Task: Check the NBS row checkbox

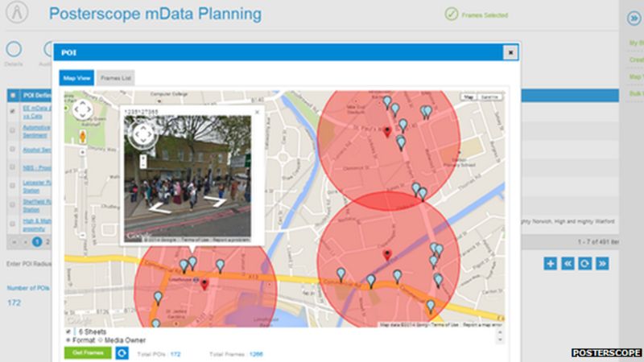Action: (x=12, y=167)
